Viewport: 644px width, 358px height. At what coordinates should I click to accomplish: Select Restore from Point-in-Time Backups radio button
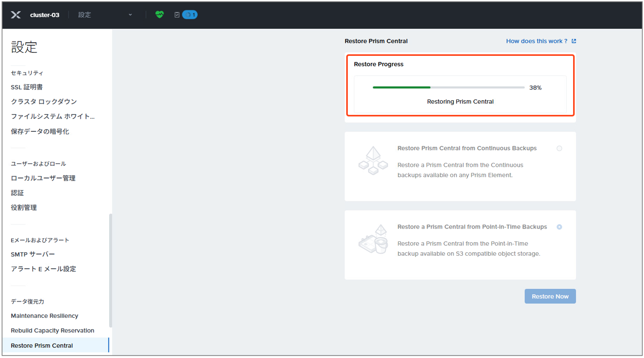[x=559, y=227]
